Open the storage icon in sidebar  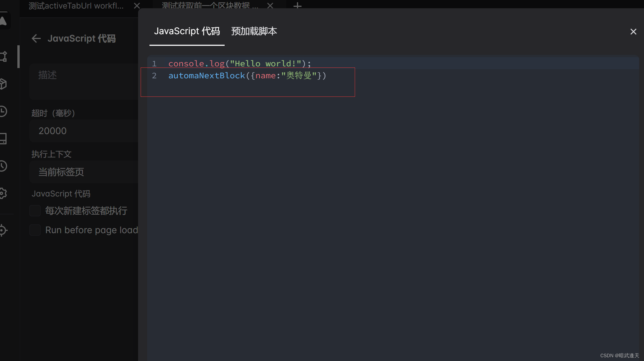click(x=3, y=139)
